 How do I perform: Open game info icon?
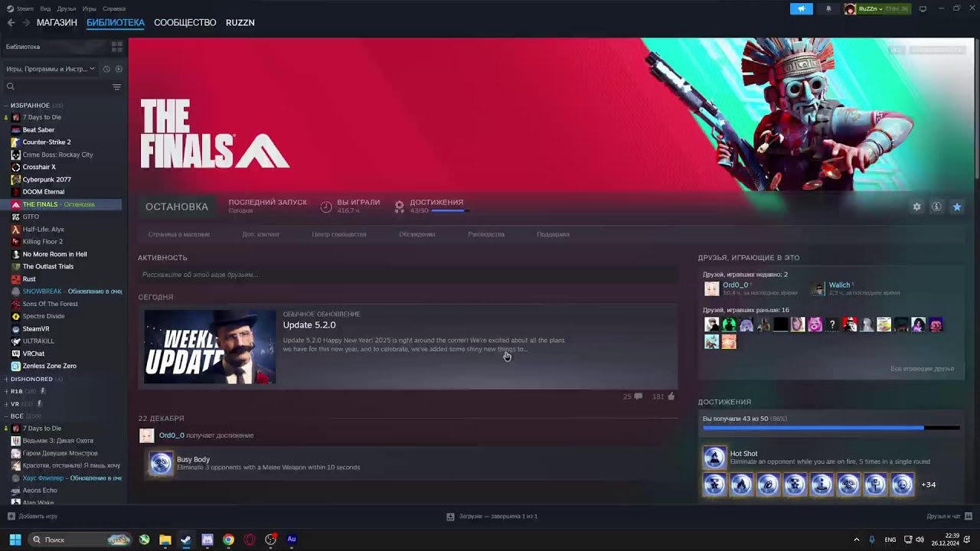click(x=936, y=207)
